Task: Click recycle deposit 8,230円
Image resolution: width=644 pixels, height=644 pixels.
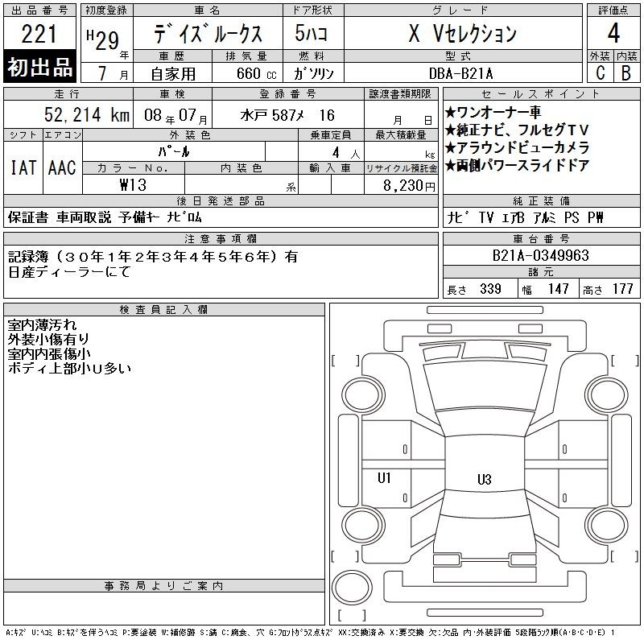Action: [x=409, y=186]
